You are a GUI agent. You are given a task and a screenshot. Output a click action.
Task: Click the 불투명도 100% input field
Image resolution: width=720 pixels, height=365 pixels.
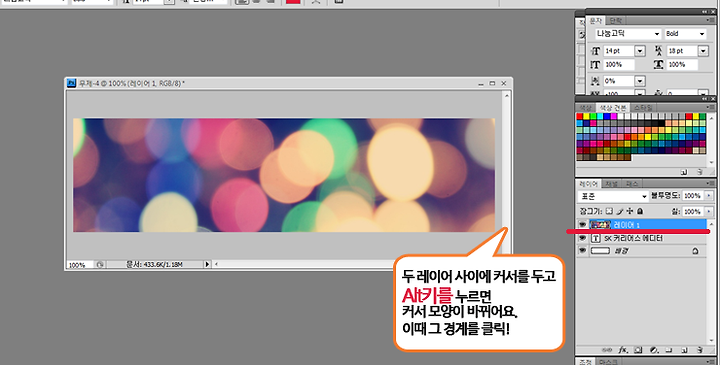[x=692, y=196]
